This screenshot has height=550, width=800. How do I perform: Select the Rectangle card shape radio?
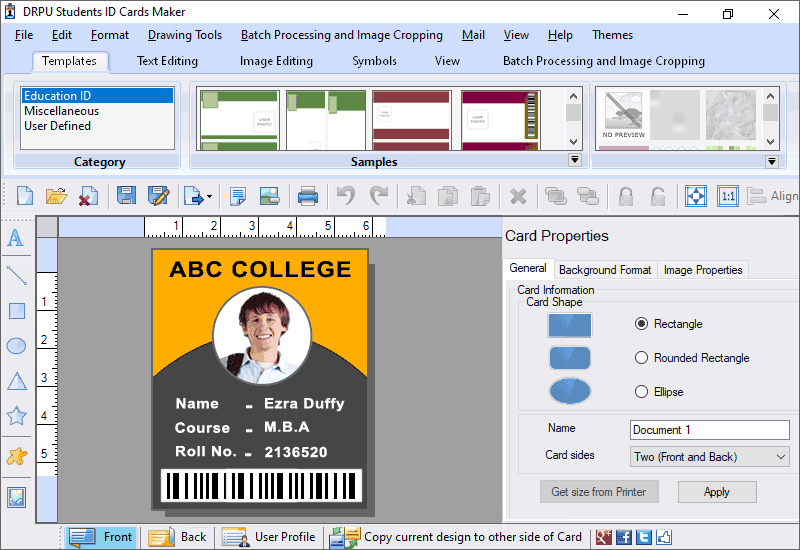(641, 323)
